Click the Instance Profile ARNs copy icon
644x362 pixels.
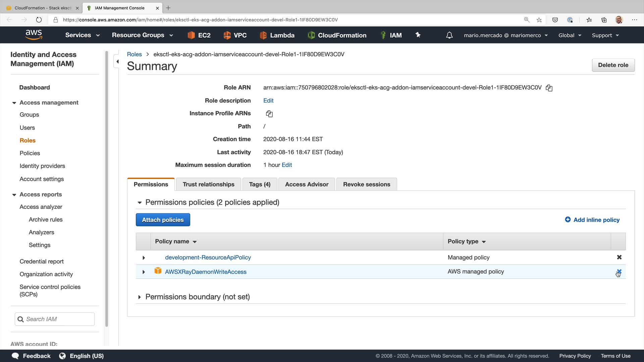pyautogui.click(x=269, y=114)
